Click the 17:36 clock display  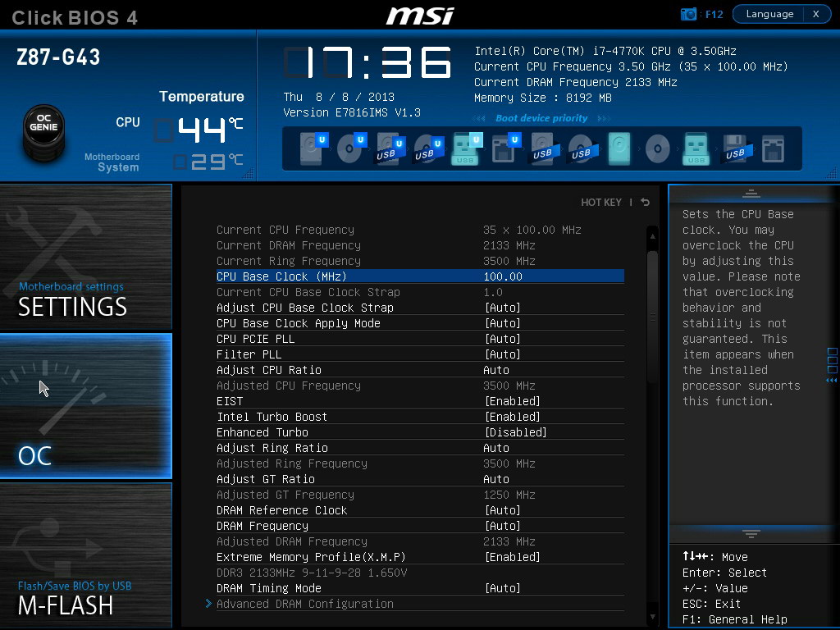pos(367,62)
